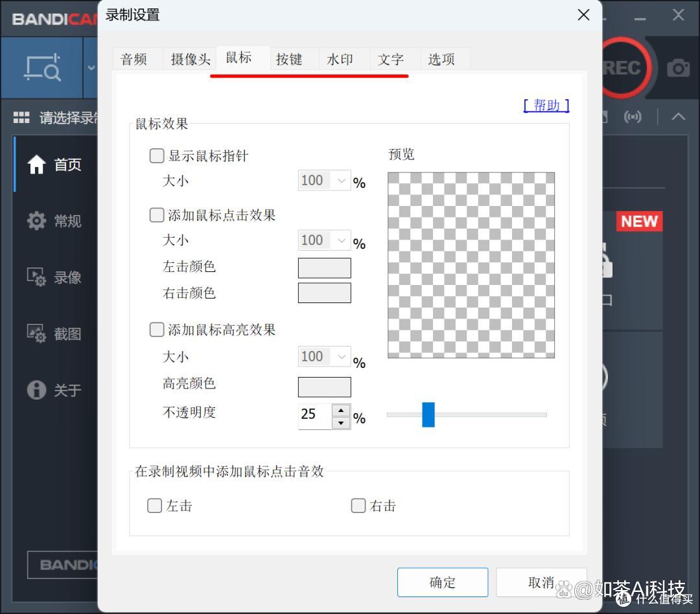The width and height of the screenshot is (700, 614).
Task: Open cursor pointer 大小 size dropdown
Action: [x=325, y=181]
